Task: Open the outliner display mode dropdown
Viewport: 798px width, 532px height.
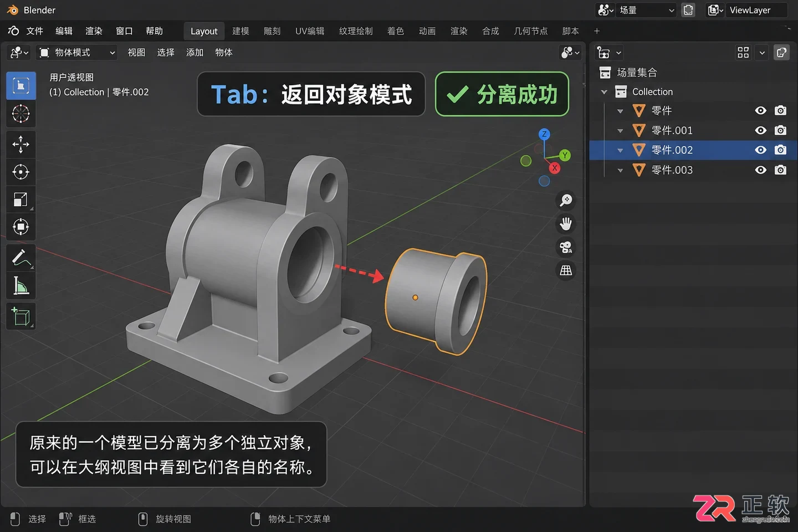Action: pyautogui.click(x=609, y=53)
